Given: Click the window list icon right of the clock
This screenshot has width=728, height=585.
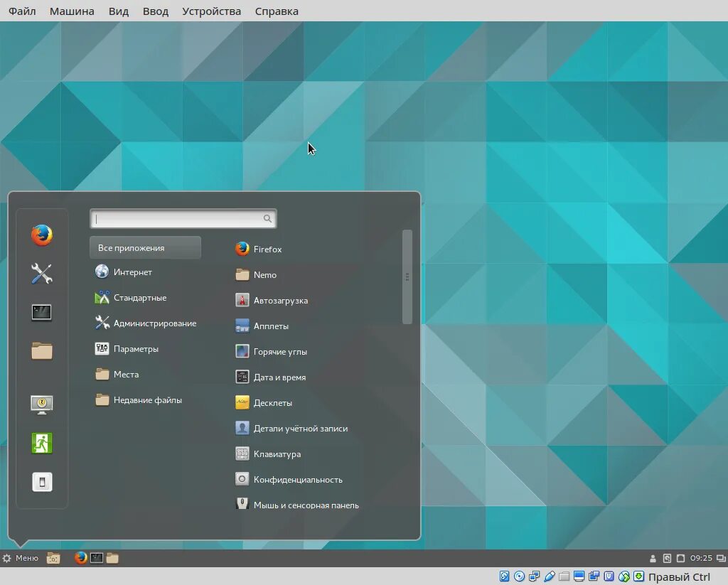Looking at the screenshot, I should 721,558.
